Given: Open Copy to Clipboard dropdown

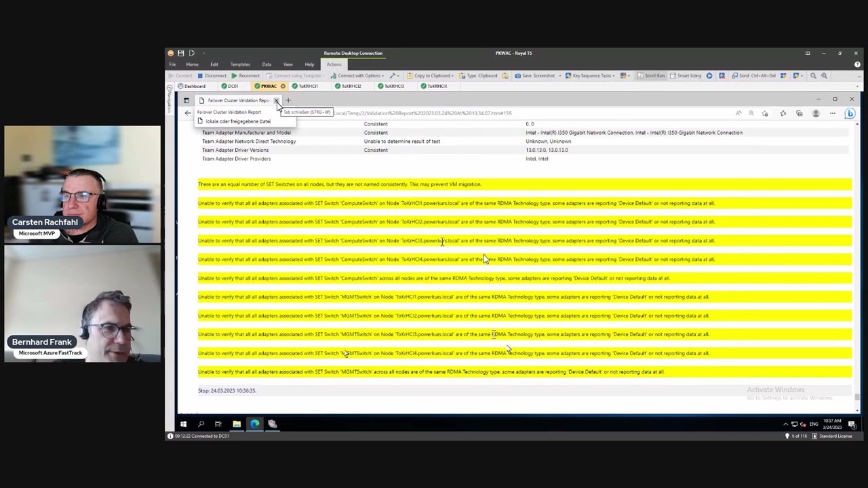Looking at the screenshot, I should tap(430, 76).
